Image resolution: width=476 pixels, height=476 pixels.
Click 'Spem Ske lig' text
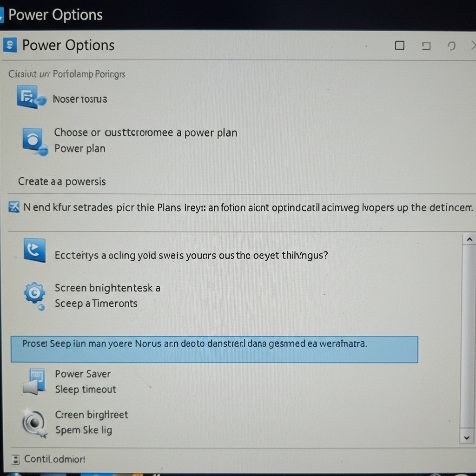tap(84, 430)
